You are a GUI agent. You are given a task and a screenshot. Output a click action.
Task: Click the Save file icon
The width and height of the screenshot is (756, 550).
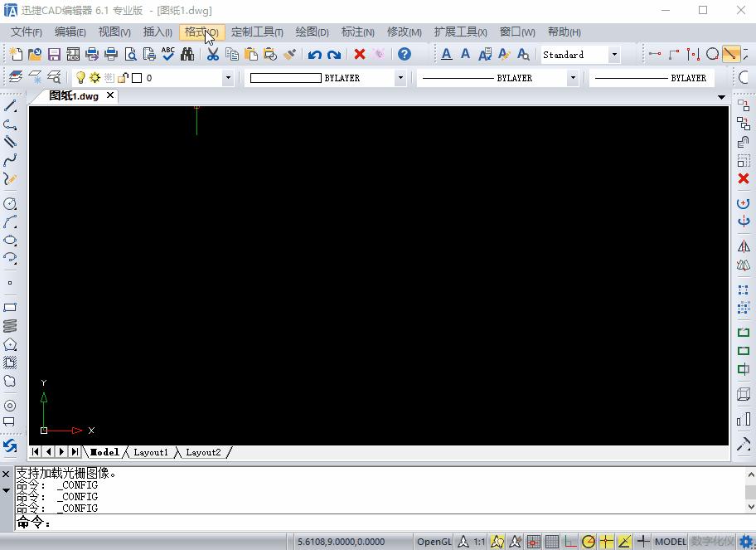click(54, 55)
